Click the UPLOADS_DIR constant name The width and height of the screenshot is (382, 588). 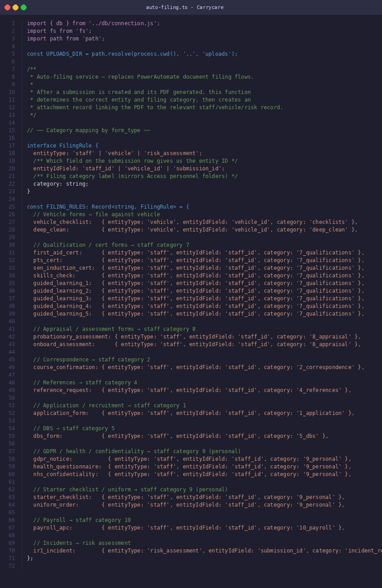point(64,53)
